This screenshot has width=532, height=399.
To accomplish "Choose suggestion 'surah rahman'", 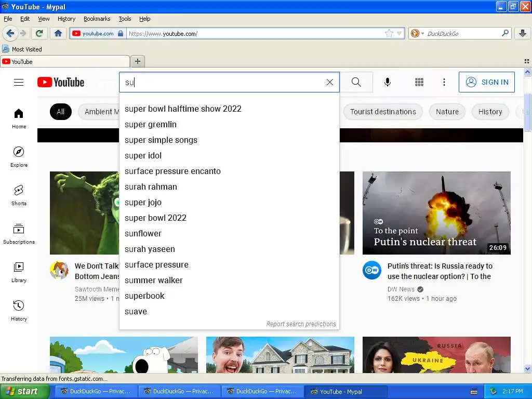I will [x=229, y=187].
